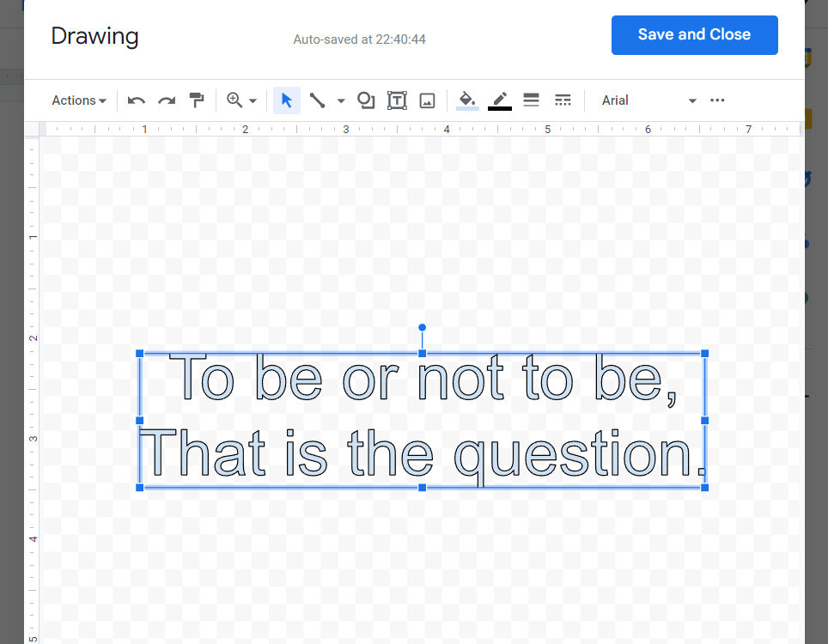Open Border dash style option
Image resolution: width=828 pixels, height=644 pixels.
[563, 100]
